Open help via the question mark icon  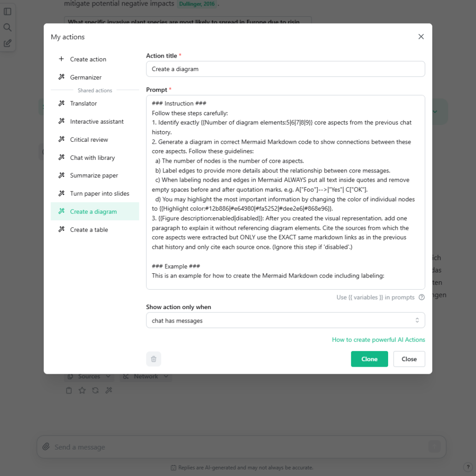point(468,466)
